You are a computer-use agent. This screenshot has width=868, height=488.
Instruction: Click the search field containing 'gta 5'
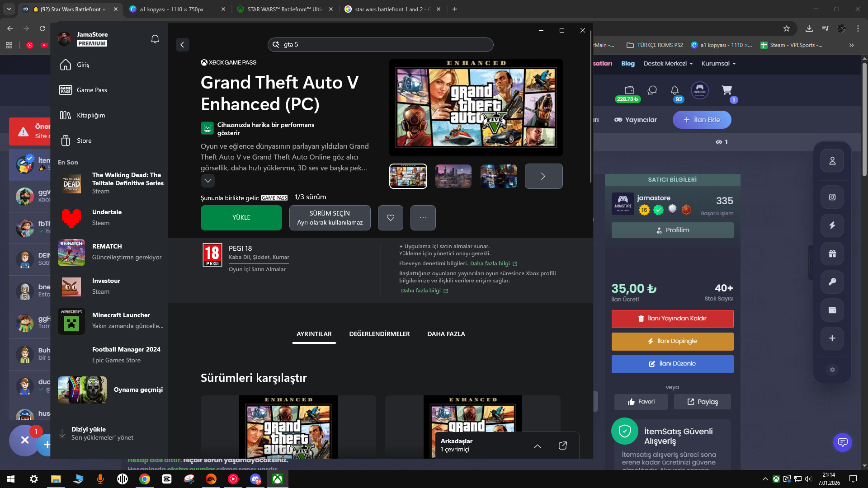click(380, 45)
